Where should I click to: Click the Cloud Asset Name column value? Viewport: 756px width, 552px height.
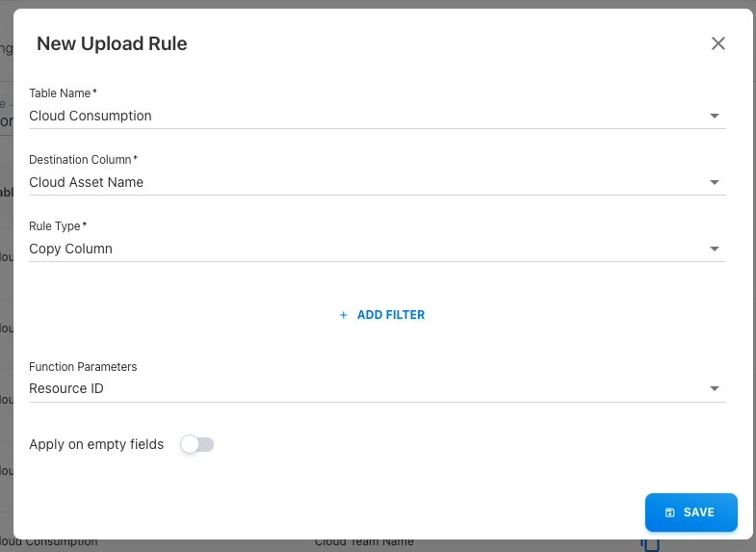pyautogui.click(x=87, y=182)
